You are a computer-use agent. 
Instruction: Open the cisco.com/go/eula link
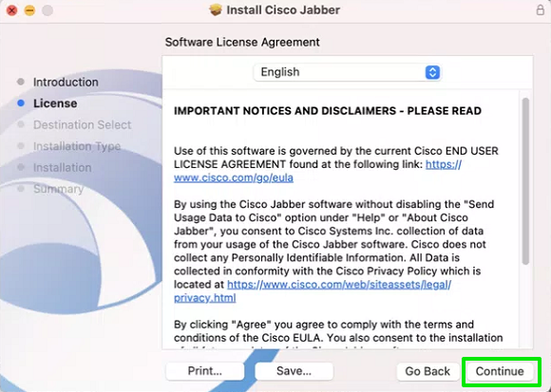(234, 177)
